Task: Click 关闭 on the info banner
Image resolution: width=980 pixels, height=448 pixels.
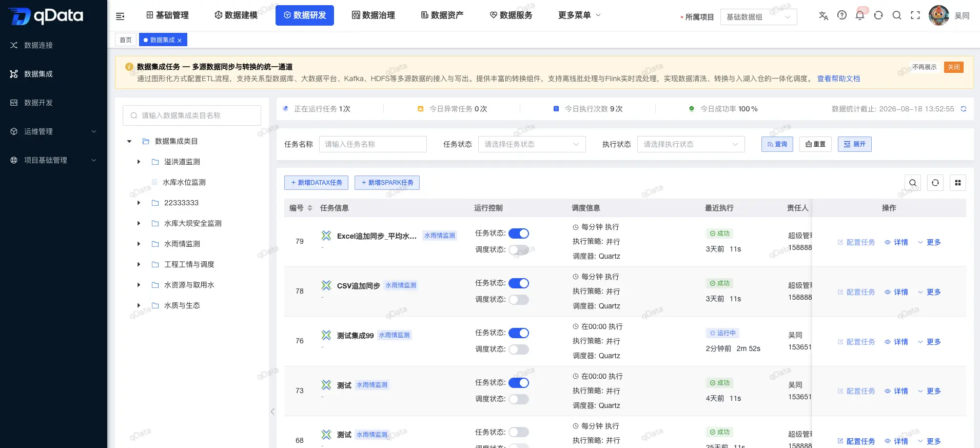Action: click(954, 67)
